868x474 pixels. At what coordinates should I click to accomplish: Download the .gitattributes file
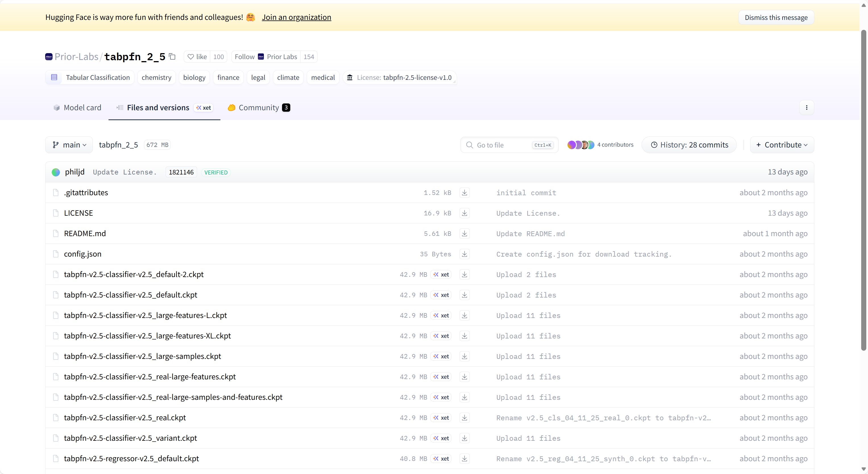(464, 192)
